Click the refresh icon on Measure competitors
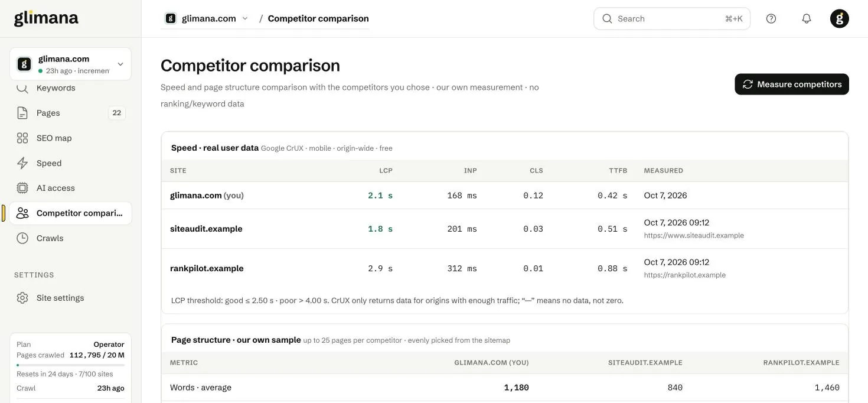The image size is (868, 403). click(x=748, y=84)
